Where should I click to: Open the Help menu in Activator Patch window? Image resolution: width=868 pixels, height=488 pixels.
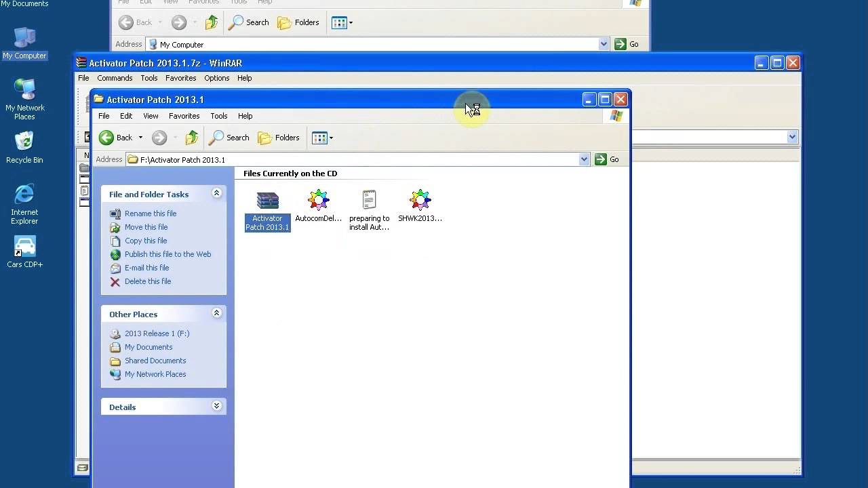click(245, 116)
